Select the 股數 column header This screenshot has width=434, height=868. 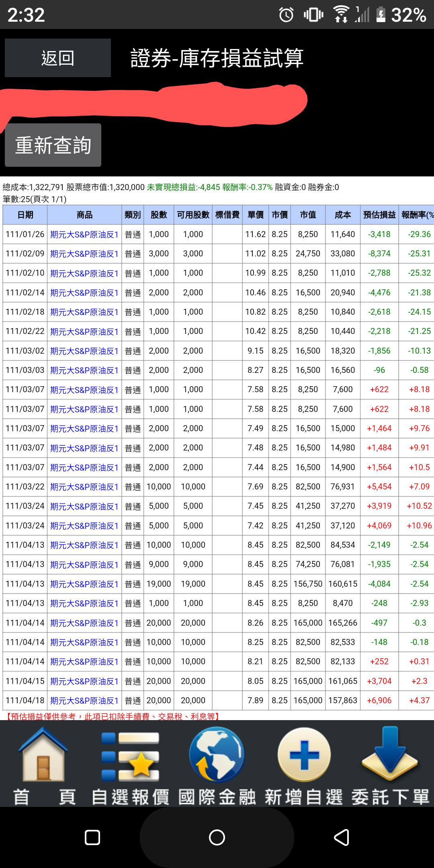[159, 215]
